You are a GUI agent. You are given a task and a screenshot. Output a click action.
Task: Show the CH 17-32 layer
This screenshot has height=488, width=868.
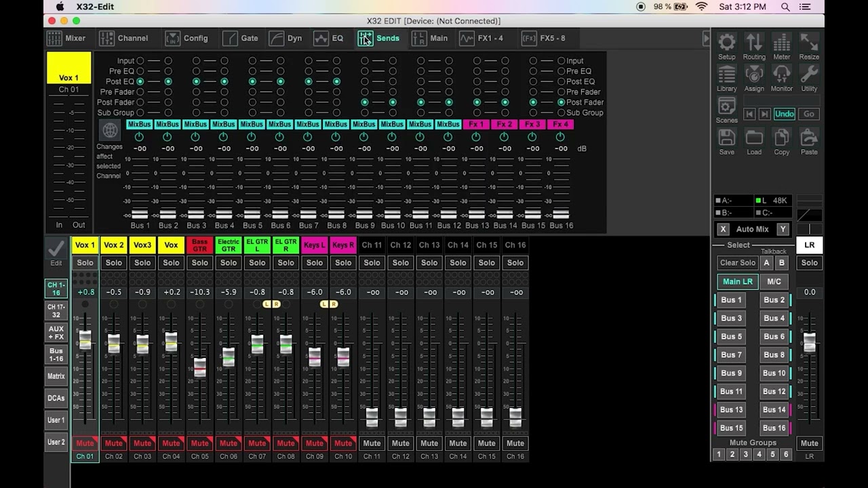[56, 310]
